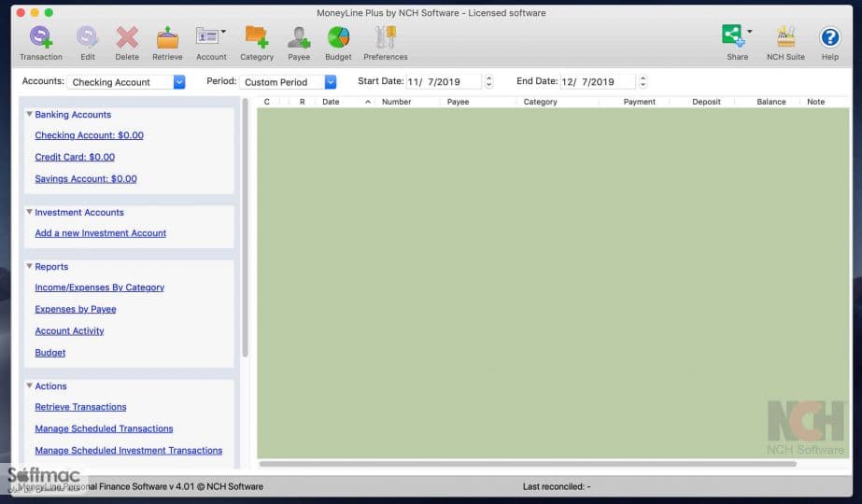
Task: Open Income/Expenses By Category report
Action: [x=100, y=287]
